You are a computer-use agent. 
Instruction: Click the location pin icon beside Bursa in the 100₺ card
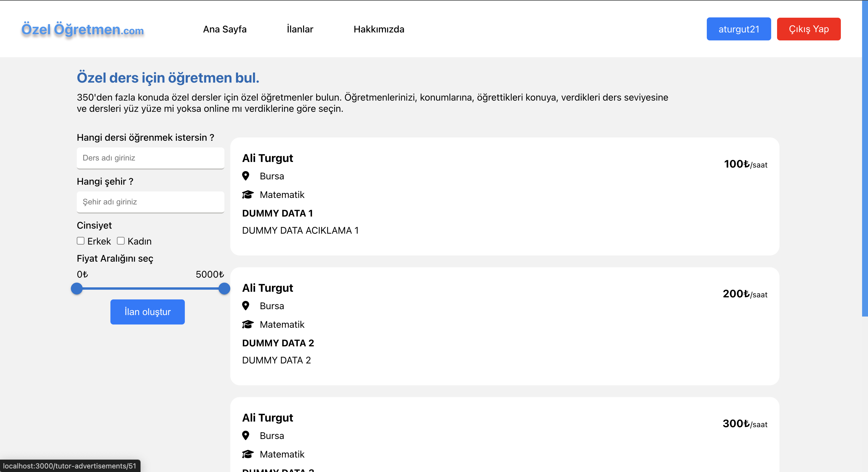click(246, 176)
